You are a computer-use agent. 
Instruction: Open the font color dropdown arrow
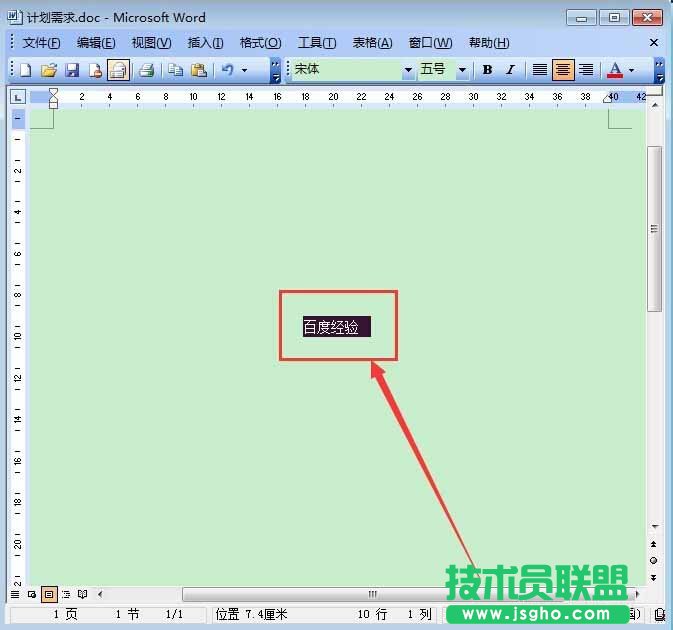[631, 70]
